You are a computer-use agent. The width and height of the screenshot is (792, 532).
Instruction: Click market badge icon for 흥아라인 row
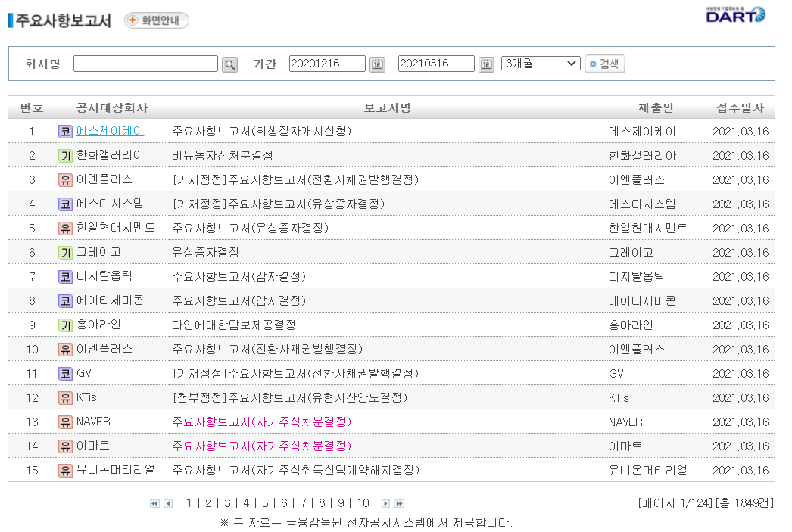(65, 325)
